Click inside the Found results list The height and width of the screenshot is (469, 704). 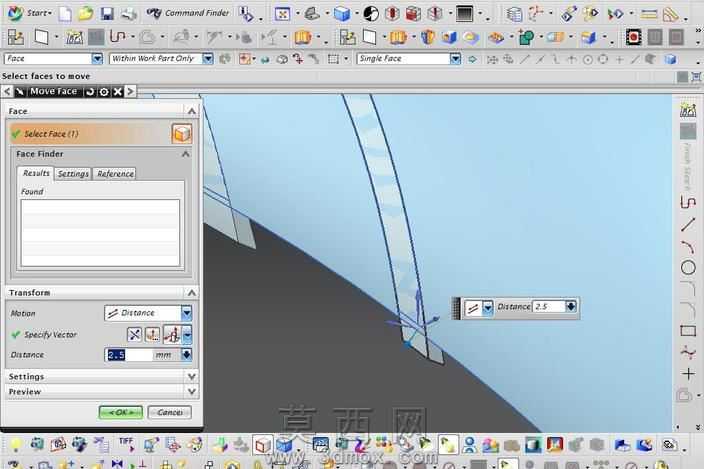[x=100, y=232]
